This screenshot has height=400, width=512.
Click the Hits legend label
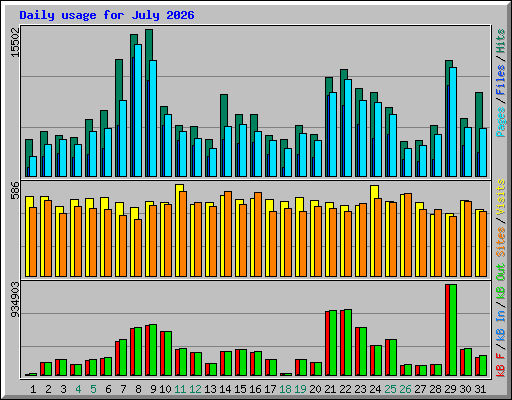[501, 41]
